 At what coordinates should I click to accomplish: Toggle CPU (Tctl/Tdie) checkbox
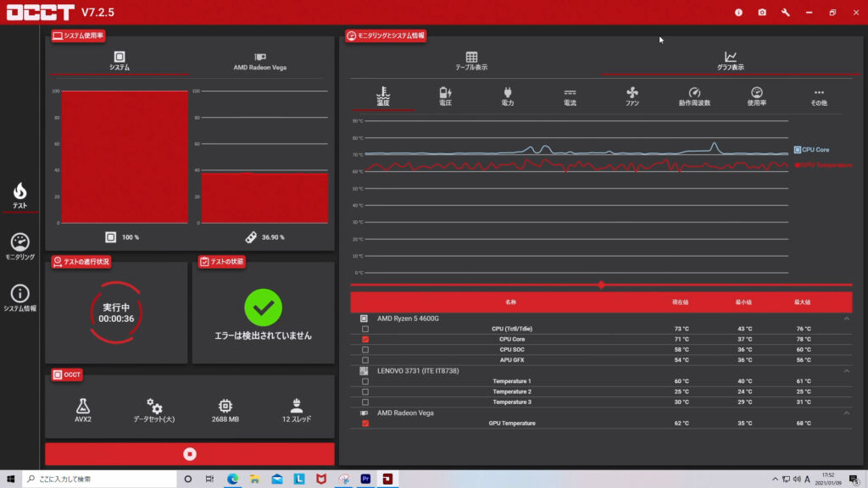365,329
